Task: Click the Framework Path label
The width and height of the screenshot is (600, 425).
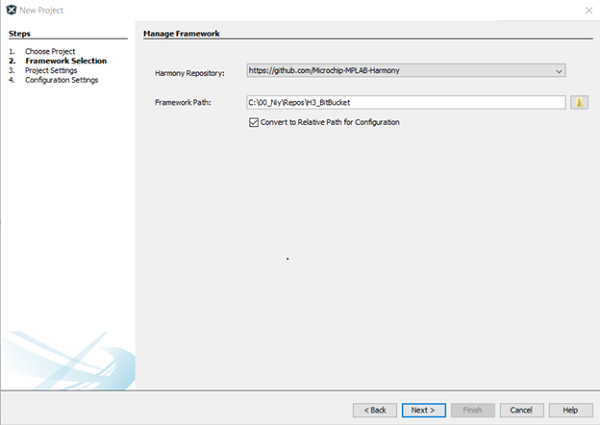Action: point(183,102)
